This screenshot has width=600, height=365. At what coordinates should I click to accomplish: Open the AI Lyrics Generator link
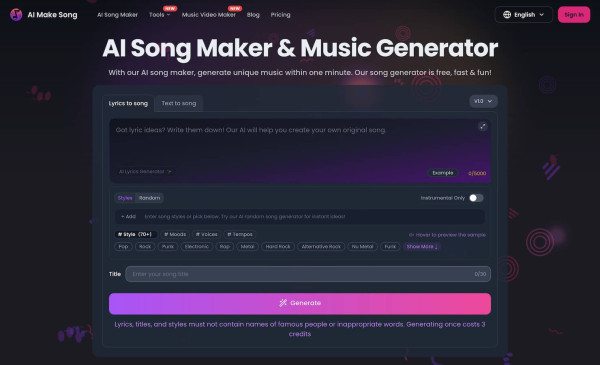[x=145, y=171]
